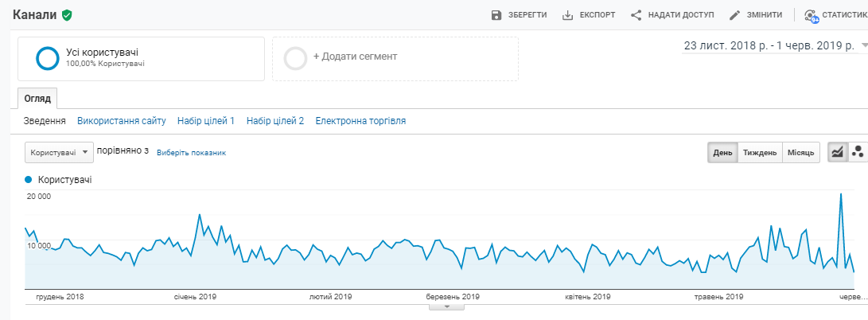868x320 pixels.
Task: Switch to line chart view icon
Action: click(837, 152)
